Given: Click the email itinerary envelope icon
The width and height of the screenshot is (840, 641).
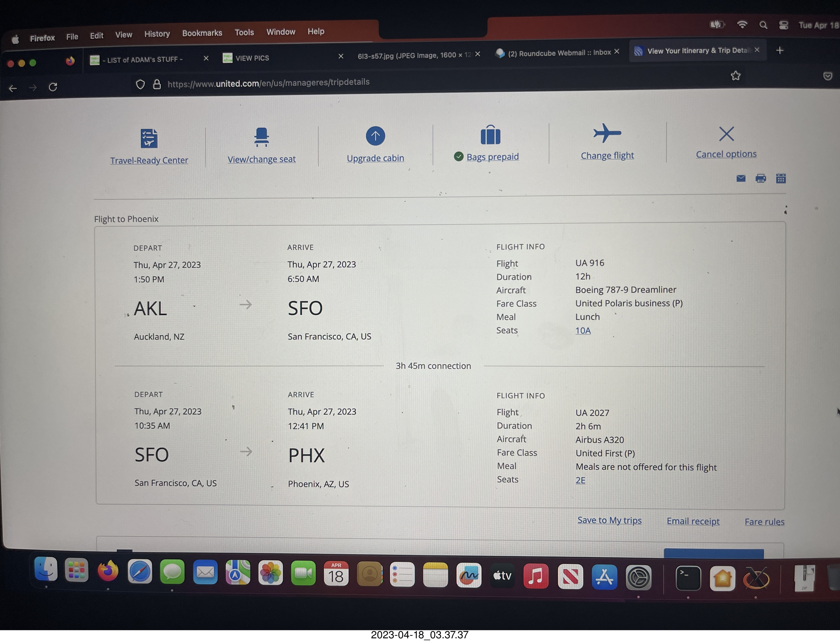Looking at the screenshot, I should coord(741,178).
